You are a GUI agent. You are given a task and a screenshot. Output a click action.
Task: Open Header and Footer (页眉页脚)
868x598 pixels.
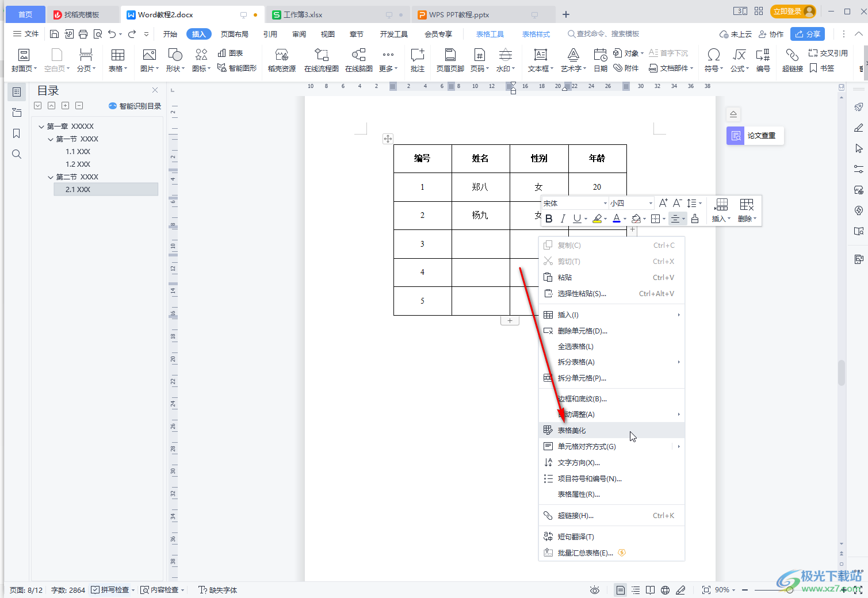coord(450,60)
